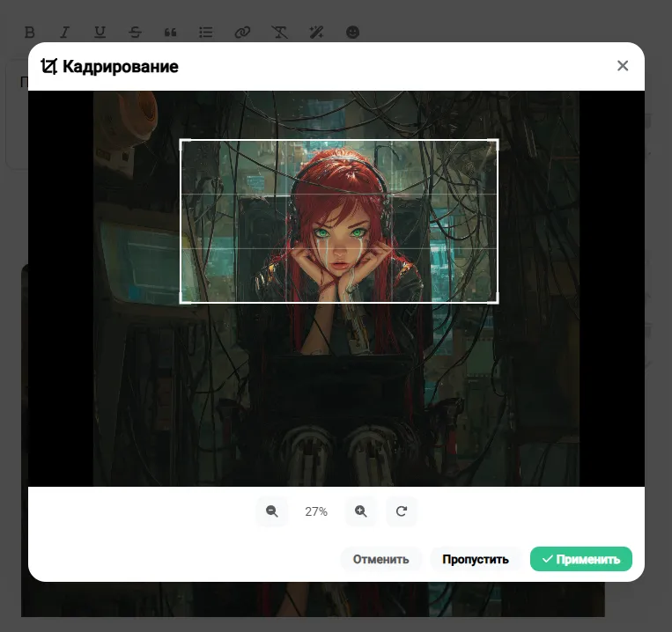
Task: Apply crop with Применить button
Action: coord(580,559)
